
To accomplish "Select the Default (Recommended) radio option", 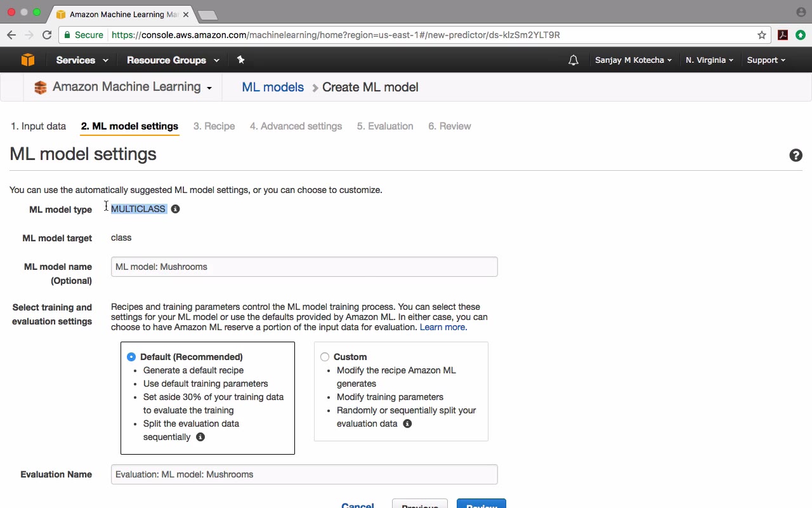I will click(131, 357).
